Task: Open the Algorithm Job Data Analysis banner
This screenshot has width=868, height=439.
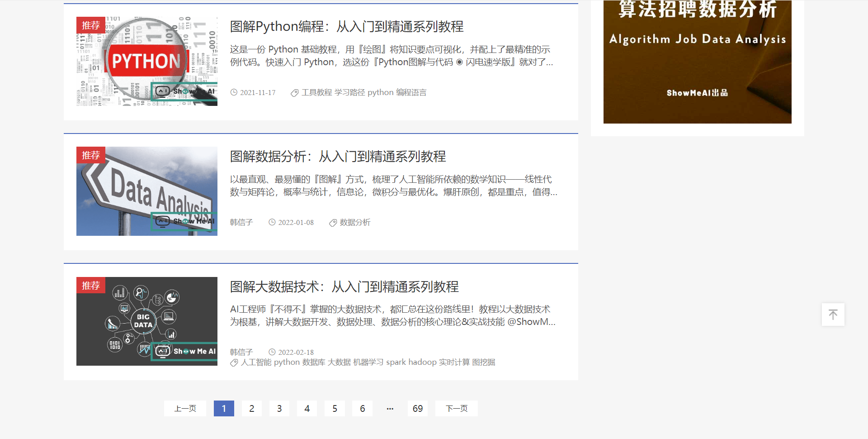Action: pos(697,62)
